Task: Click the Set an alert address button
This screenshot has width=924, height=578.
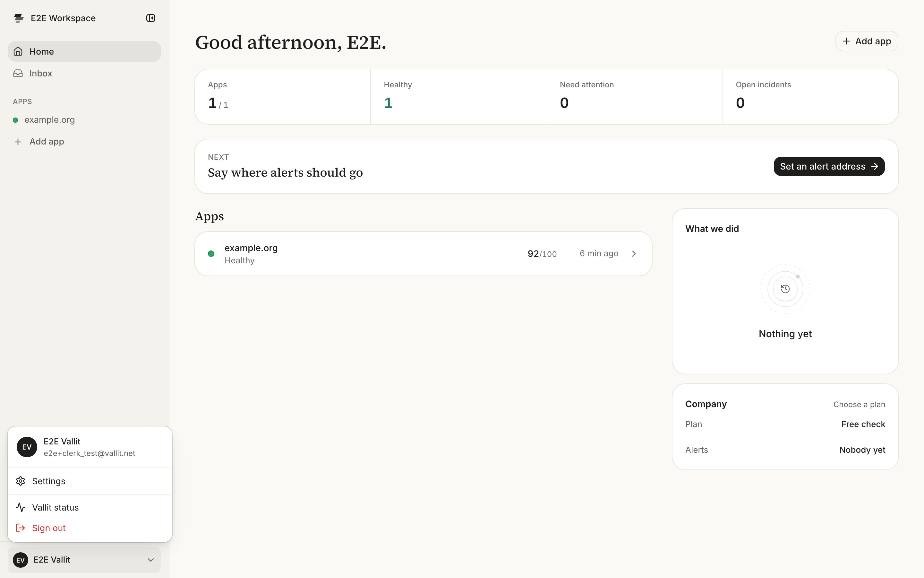Action: click(x=829, y=166)
